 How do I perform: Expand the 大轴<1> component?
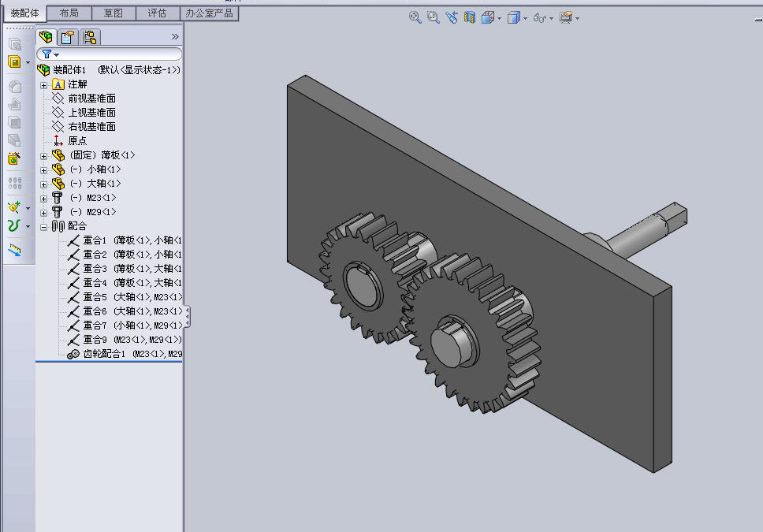point(44,184)
